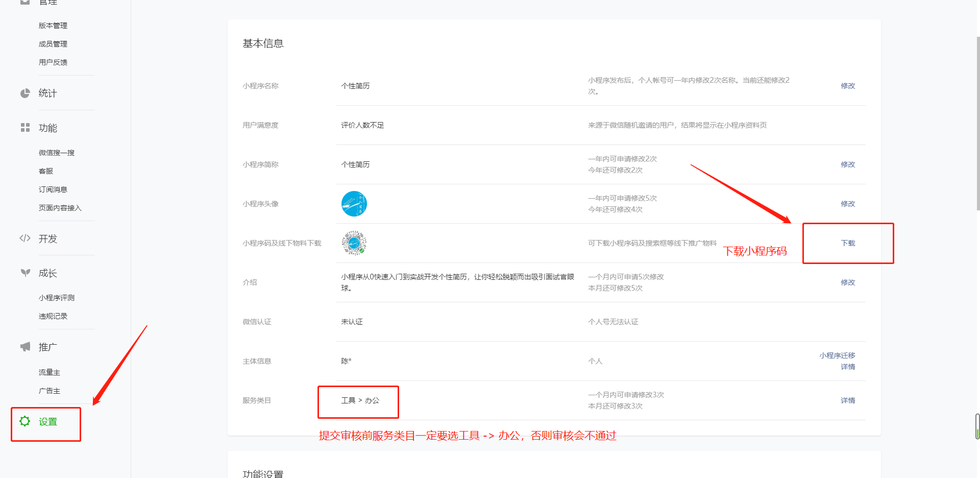Click the 功能 grid icon in sidebar
This screenshot has width=980, height=478.
point(25,128)
